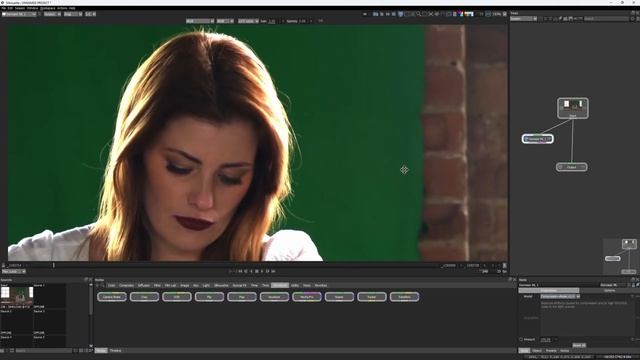Viewport: 640px width, 360px height.
Task: Click the timeline playhead marker
Action: 53,265
